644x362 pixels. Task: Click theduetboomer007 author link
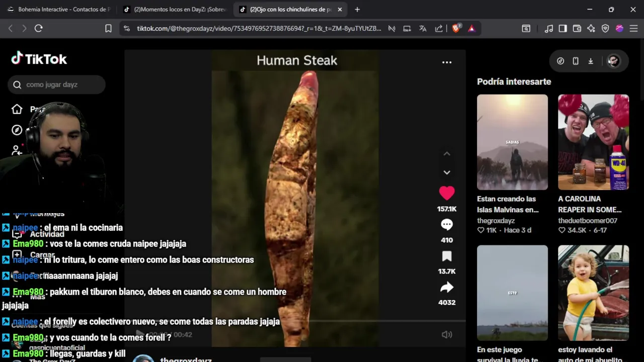coord(588,221)
